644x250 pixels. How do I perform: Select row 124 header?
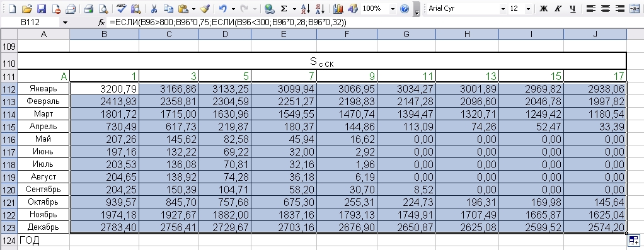[x=9, y=240]
